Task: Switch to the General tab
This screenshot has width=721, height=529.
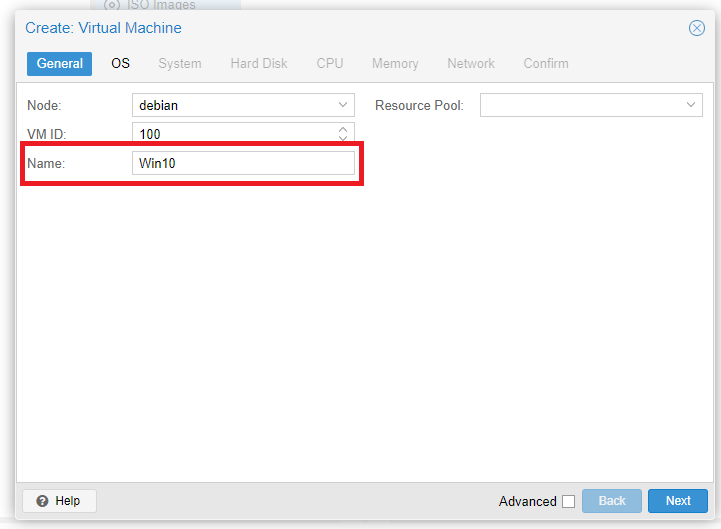Action: click(x=59, y=63)
